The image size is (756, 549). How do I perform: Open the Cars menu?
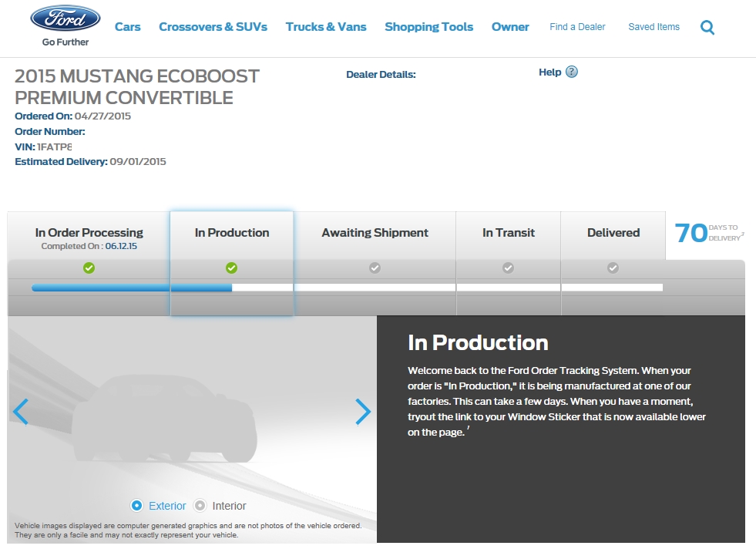tap(128, 27)
